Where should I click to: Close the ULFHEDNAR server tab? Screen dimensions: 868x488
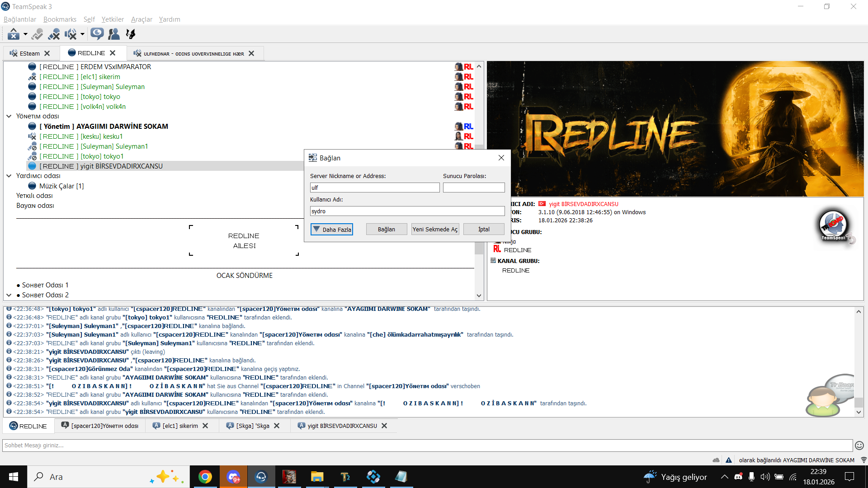251,53
